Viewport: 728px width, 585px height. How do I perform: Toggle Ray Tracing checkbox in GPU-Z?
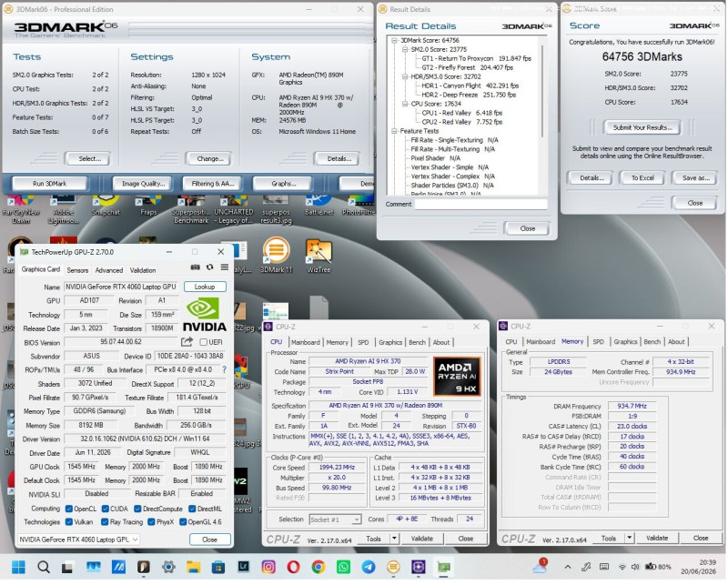105,523
